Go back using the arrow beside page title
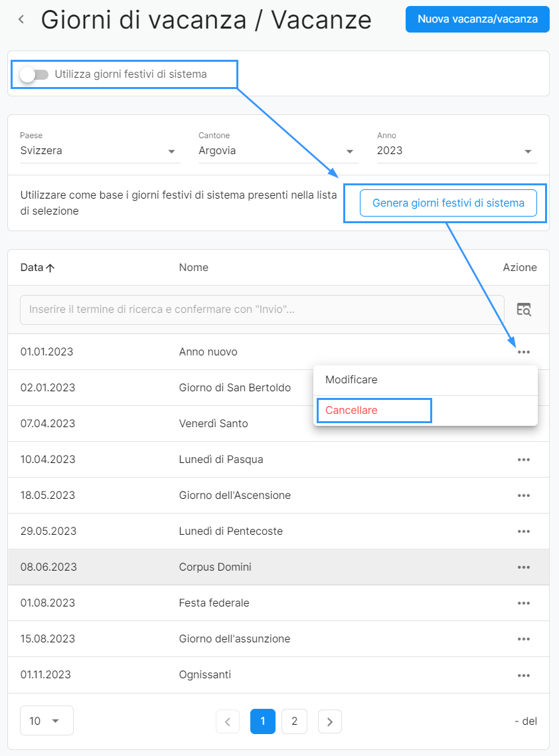This screenshot has width=559, height=756. [x=21, y=19]
